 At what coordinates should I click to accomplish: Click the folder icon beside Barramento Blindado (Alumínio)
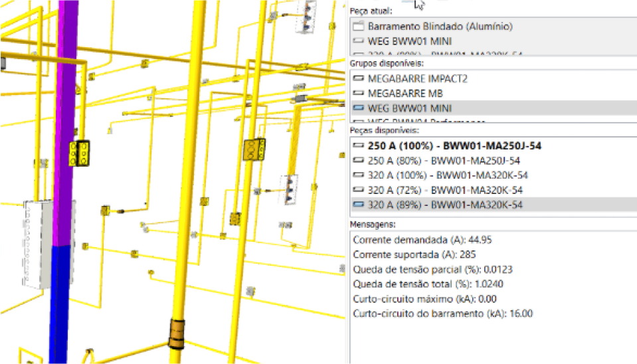tap(359, 27)
